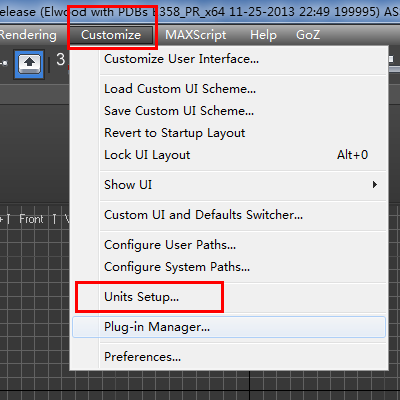
Task: Choose Configure User Paths...
Action: point(229,245)
